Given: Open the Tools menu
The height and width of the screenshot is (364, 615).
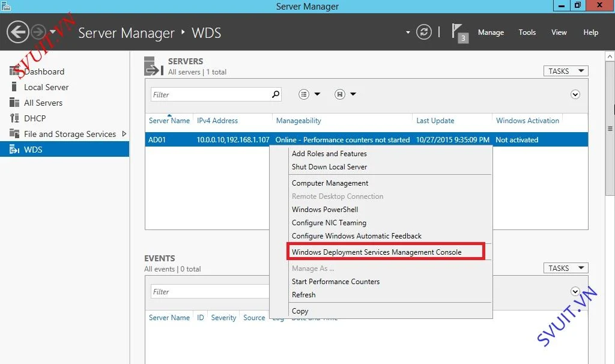Looking at the screenshot, I should coord(527,32).
